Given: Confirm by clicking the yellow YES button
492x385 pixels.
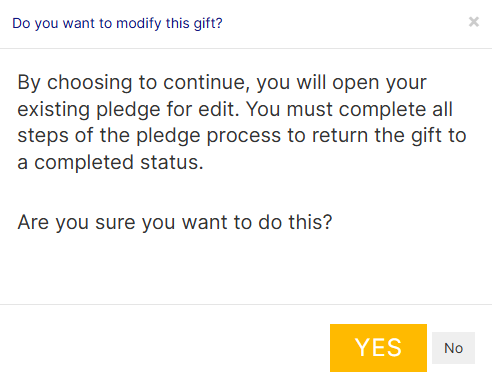Looking at the screenshot, I should point(378,348).
